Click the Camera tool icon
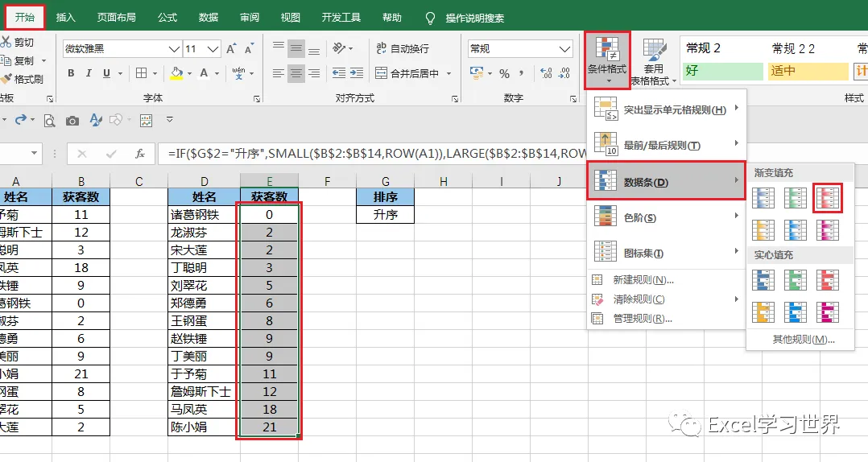Image resolution: width=868 pixels, height=462 pixels. (x=72, y=121)
